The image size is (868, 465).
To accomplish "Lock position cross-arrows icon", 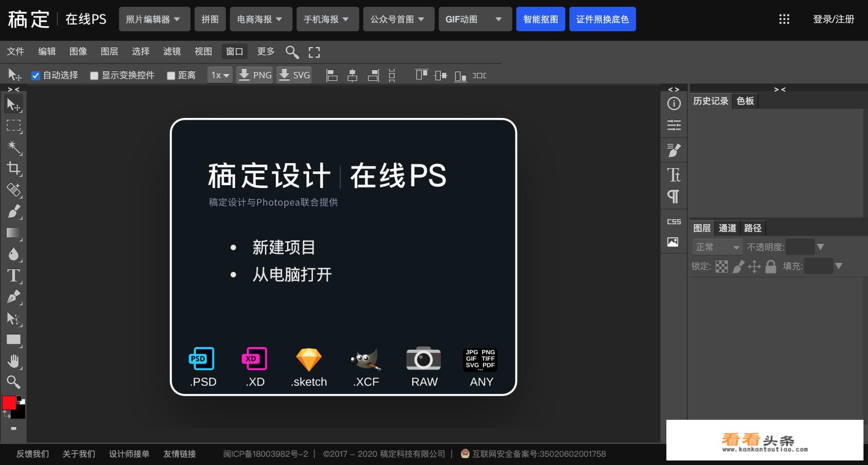I will 754,267.
